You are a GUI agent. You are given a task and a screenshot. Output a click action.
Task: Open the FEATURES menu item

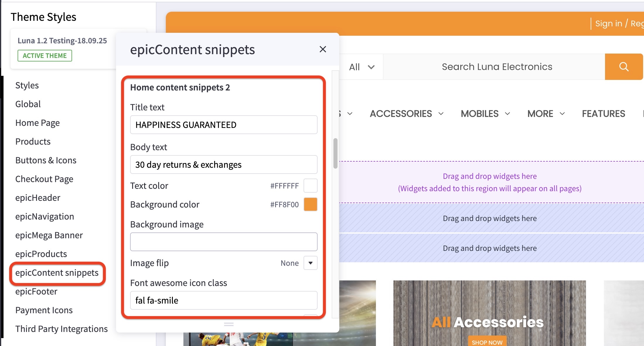click(x=603, y=114)
